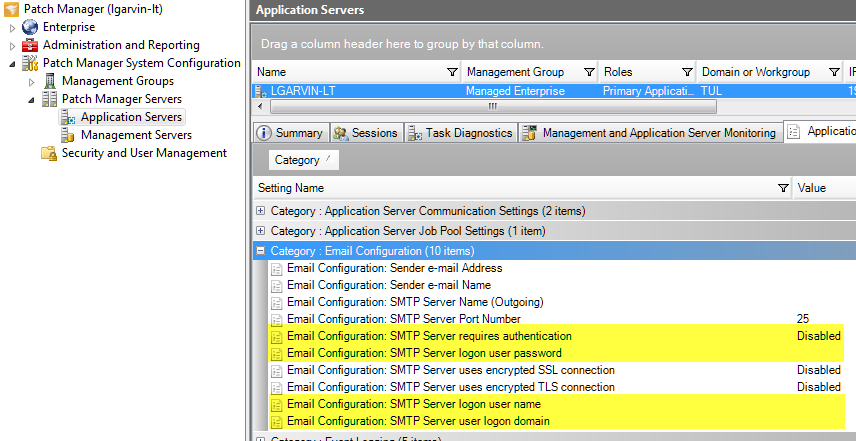Click the port number value 25
Image resolution: width=856 pixels, height=441 pixels.
pyautogui.click(x=802, y=319)
